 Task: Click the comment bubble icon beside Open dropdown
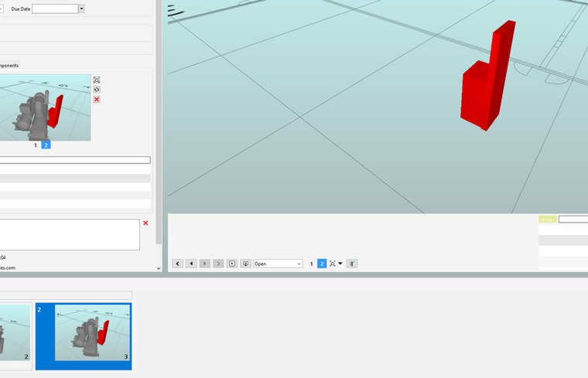[245, 264]
